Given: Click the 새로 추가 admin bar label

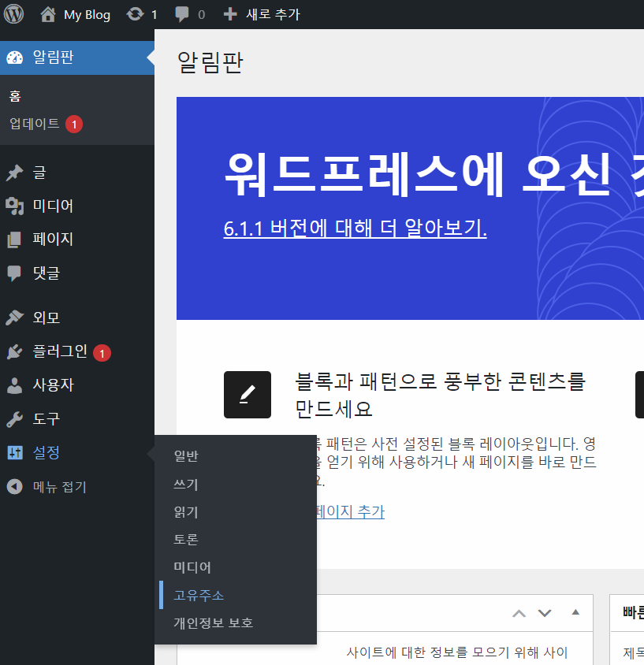Looking at the screenshot, I should (x=274, y=14).
